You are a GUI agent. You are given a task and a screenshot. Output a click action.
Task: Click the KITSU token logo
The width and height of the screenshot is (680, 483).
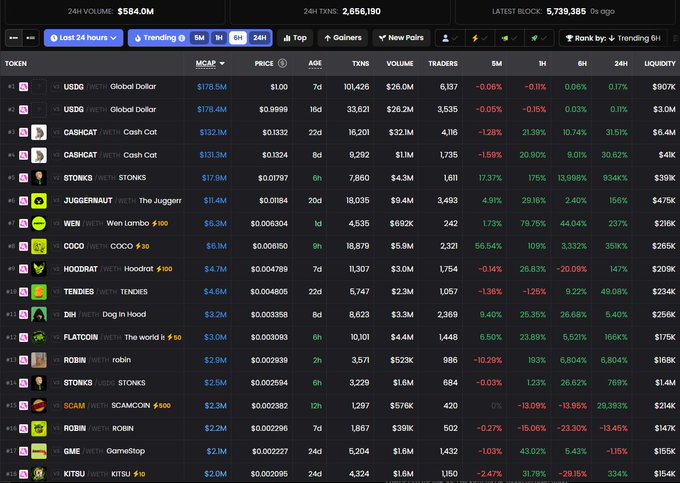coord(39,474)
